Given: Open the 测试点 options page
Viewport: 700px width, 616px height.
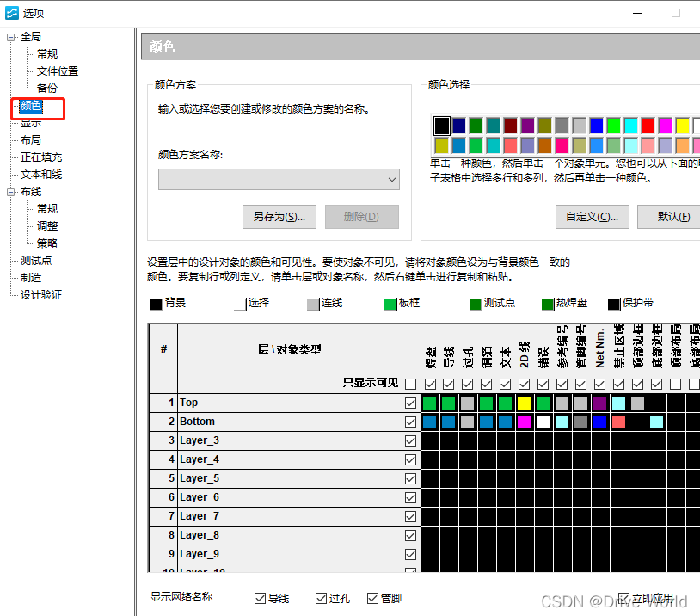Looking at the screenshot, I should [36, 261].
